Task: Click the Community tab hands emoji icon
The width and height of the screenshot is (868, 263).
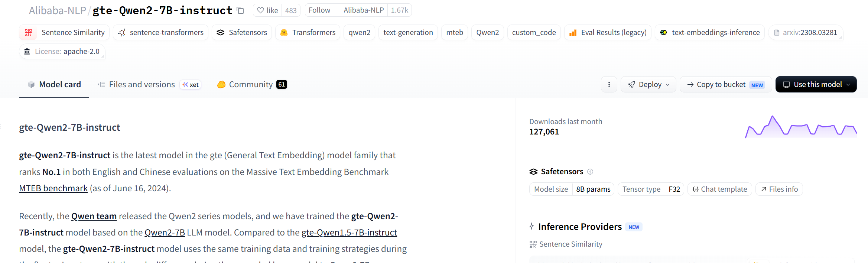Action: [x=221, y=85]
